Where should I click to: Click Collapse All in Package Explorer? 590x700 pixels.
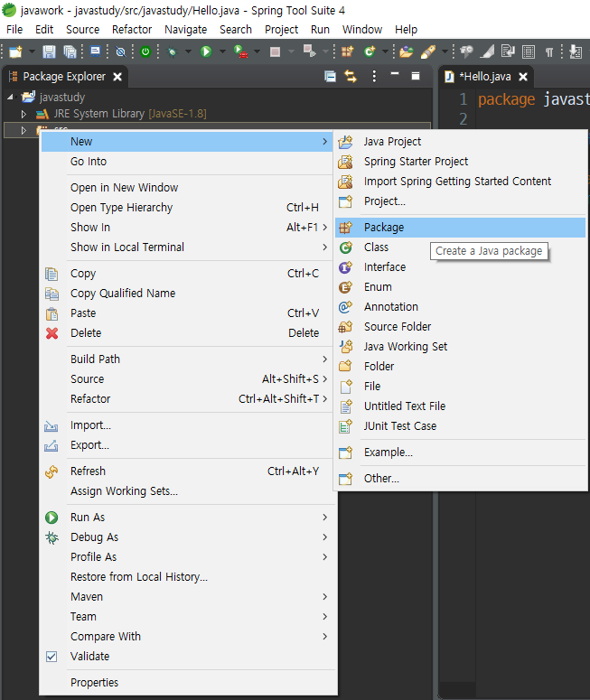[x=330, y=77]
